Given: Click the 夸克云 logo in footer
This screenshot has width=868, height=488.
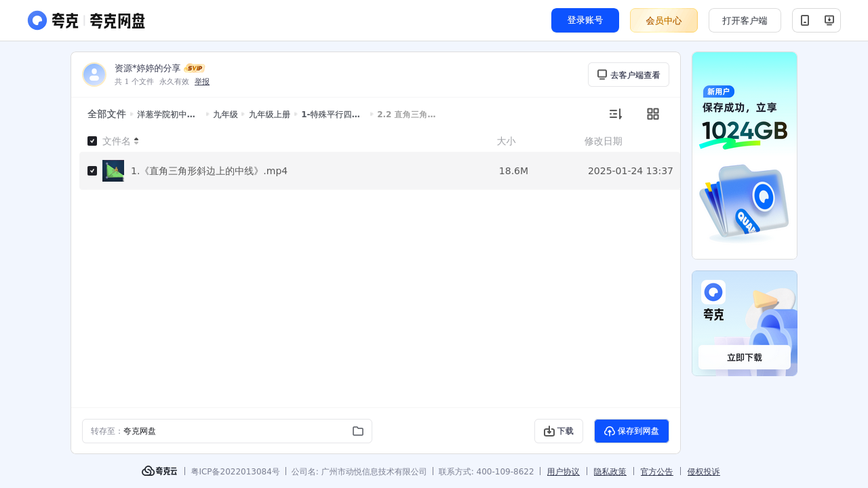Looking at the screenshot, I should click(x=159, y=471).
